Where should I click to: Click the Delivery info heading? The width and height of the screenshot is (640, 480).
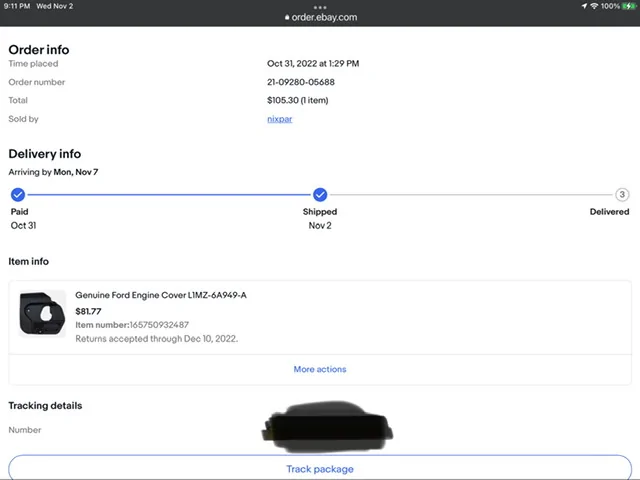[44, 154]
